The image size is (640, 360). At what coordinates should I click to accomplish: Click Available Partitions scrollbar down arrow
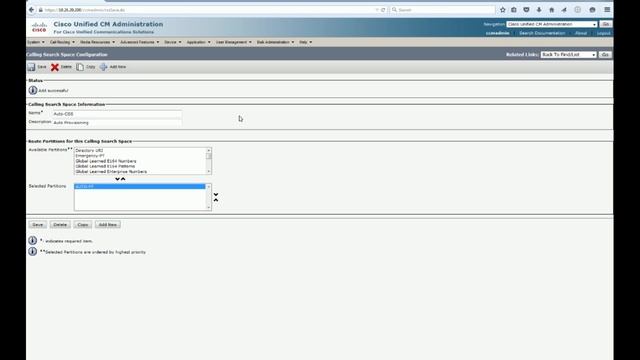click(x=209, y=171)
